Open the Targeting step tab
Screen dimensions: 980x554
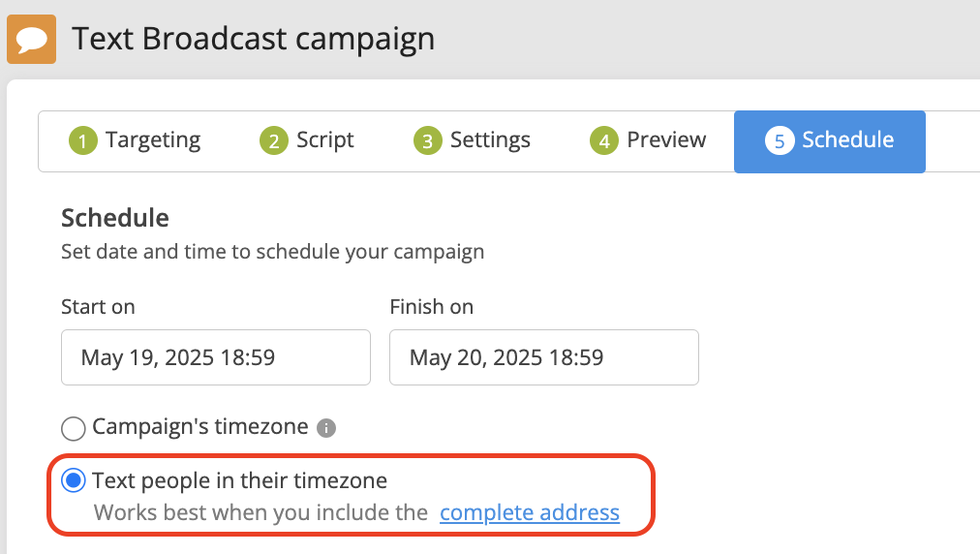pyautogui.click(x=135, y=140)
